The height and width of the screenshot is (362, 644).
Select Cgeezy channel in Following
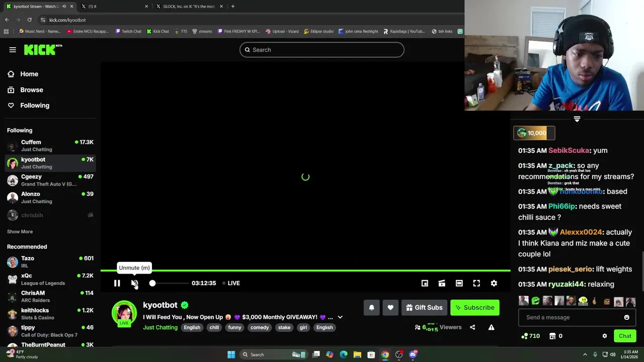(50, 180)
